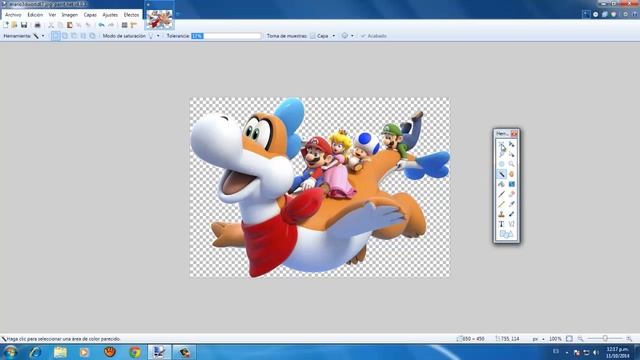
Task: Click the Cut scissors icon
Action: click(x=51, y=25)
